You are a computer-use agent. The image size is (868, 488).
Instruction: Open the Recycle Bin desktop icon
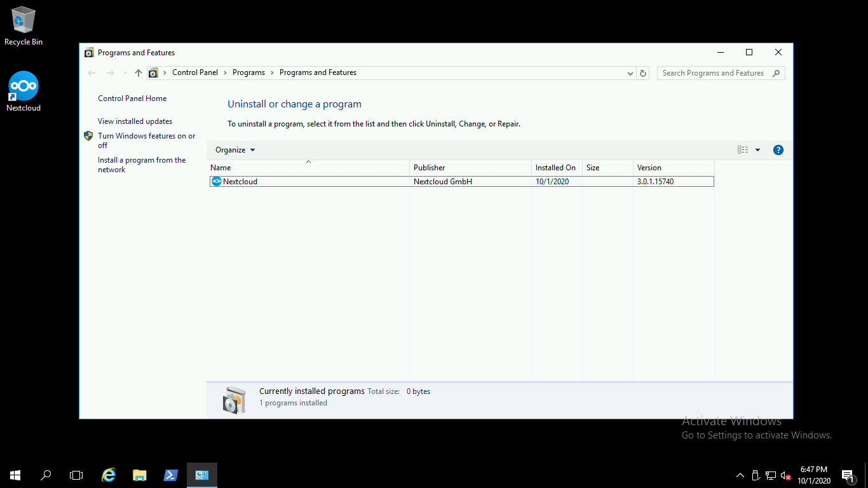(x=24, y=26)
